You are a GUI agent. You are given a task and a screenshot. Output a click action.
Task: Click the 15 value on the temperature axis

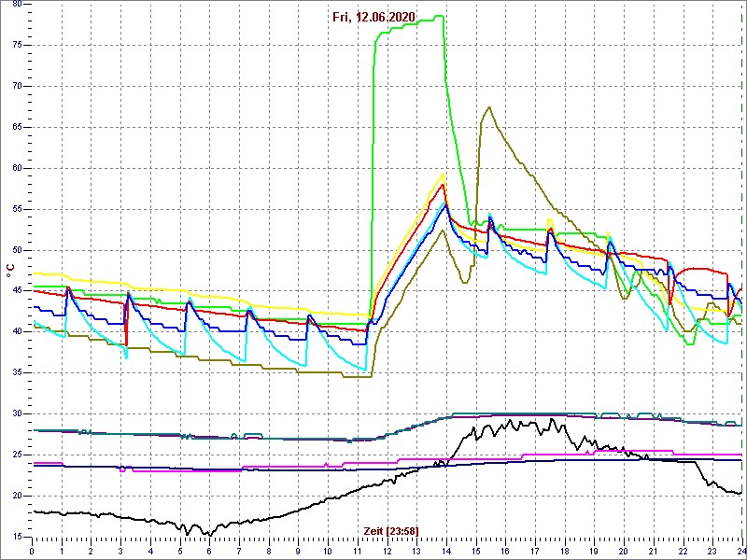tap(17, 537)
